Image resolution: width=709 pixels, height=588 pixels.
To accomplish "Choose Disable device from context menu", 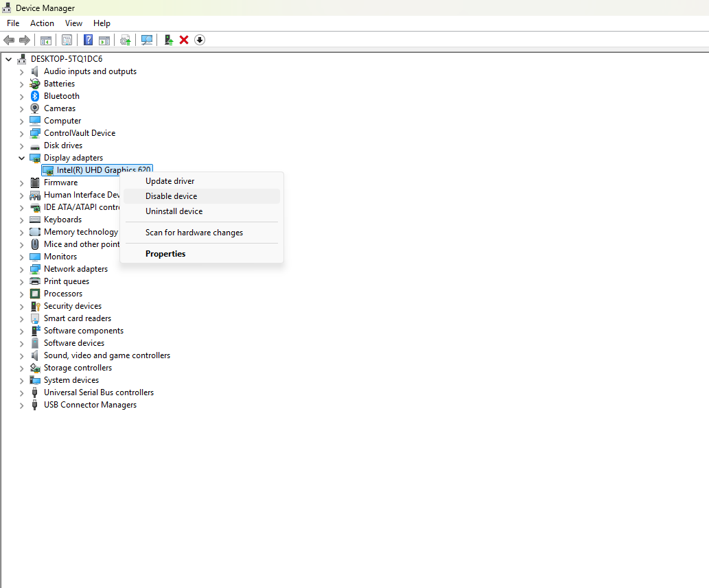I will (x=202, y=196).
